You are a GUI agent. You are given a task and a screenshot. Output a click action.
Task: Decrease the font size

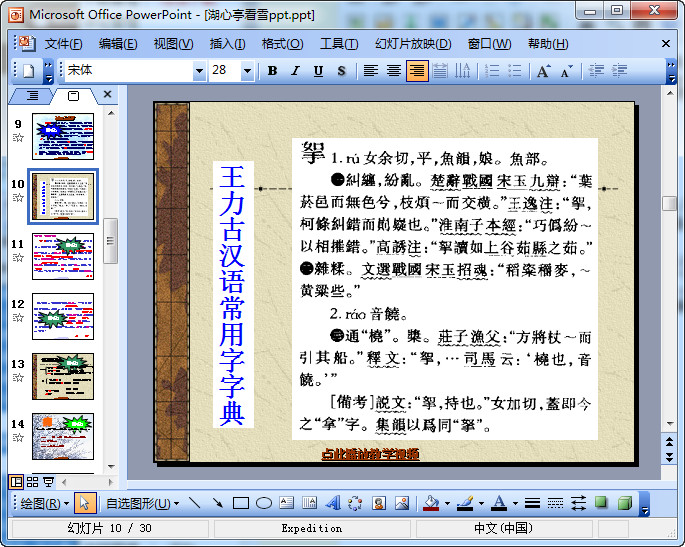click(566, 70)
